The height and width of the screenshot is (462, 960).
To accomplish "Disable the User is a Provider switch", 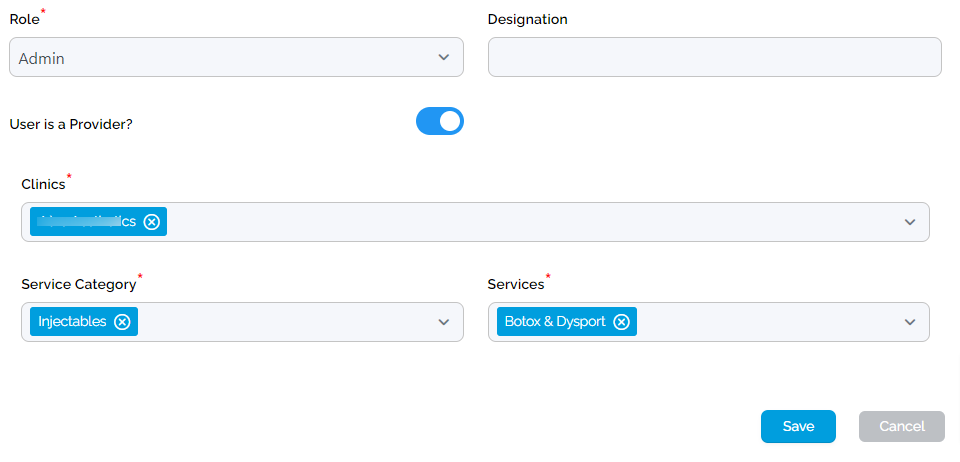I will pyautogui.click(x=440, y=122).
